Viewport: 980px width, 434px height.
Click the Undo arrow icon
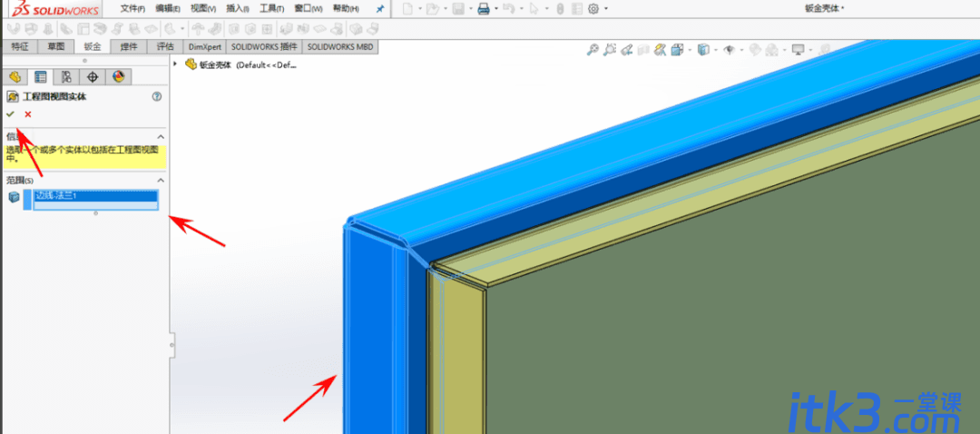(x=508, y=9)
